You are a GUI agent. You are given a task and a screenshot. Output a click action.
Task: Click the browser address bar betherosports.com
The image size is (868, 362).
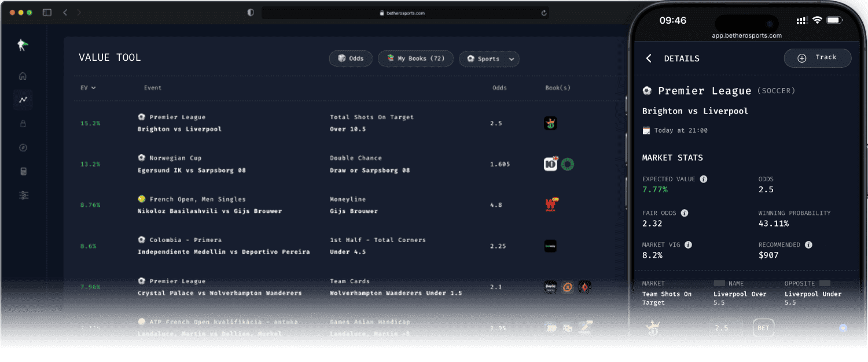coord(405,13)
